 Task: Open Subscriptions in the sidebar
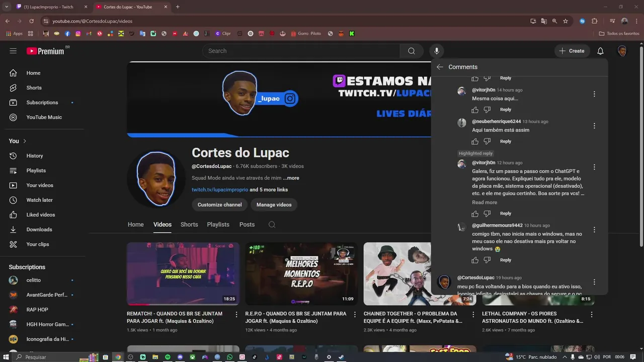(42, 103)
